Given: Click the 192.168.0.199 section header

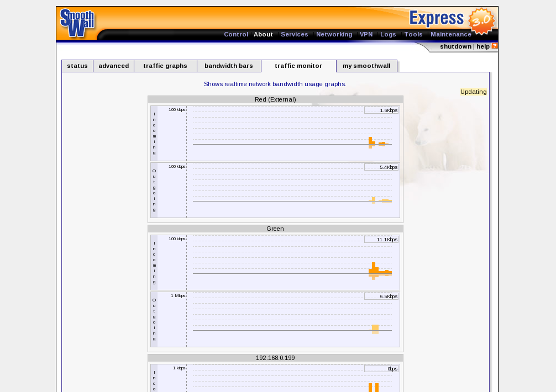Looking at the screenshot, I should (x=275, y=358).
